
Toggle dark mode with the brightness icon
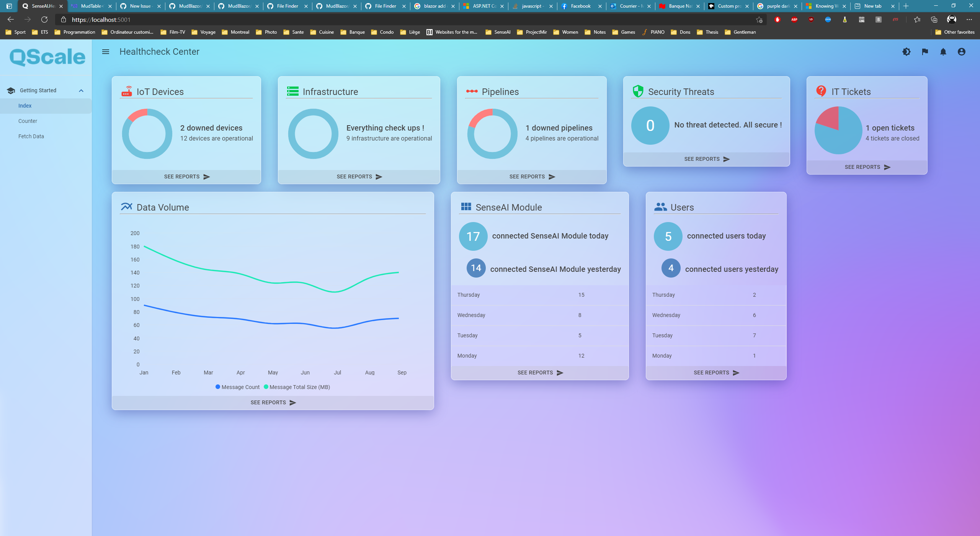pos(906,52)
